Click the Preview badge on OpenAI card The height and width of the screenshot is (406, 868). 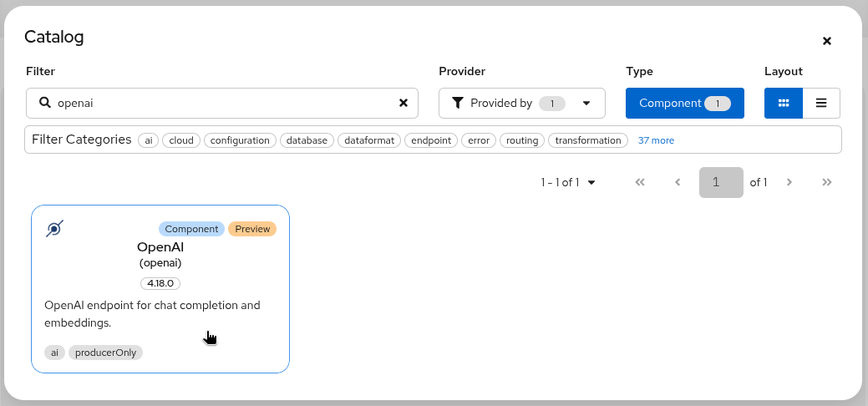252,229
